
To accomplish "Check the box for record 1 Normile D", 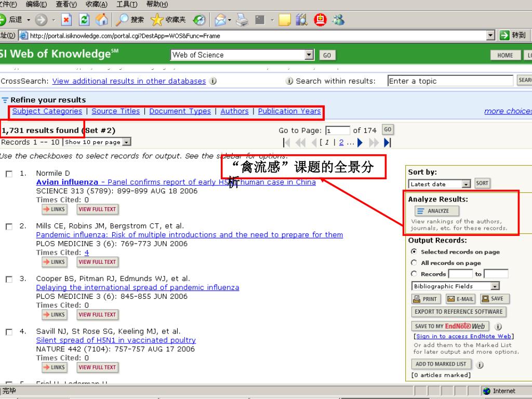I will (9, 174).
